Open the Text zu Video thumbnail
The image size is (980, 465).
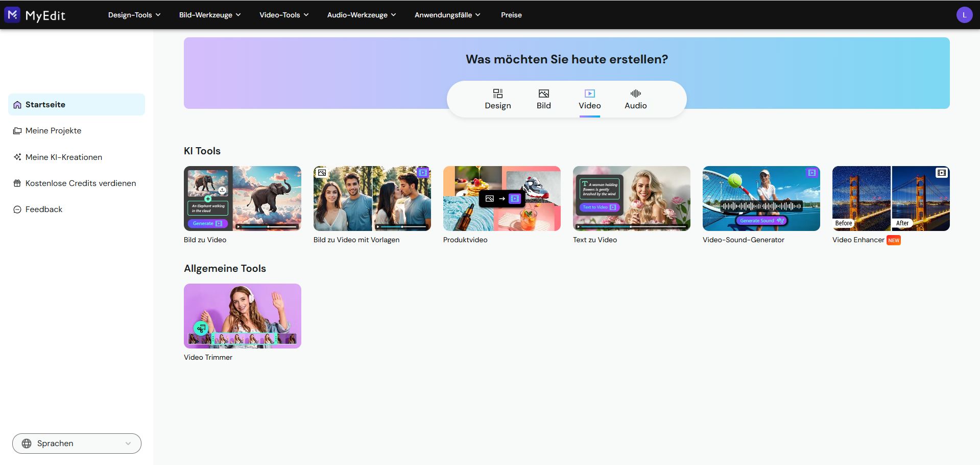tap(632, 198)
